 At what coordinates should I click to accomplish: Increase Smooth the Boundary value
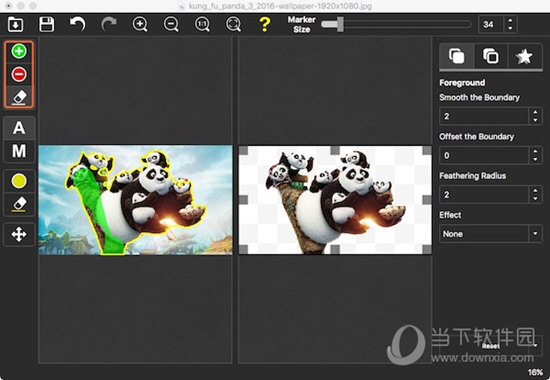535,112
